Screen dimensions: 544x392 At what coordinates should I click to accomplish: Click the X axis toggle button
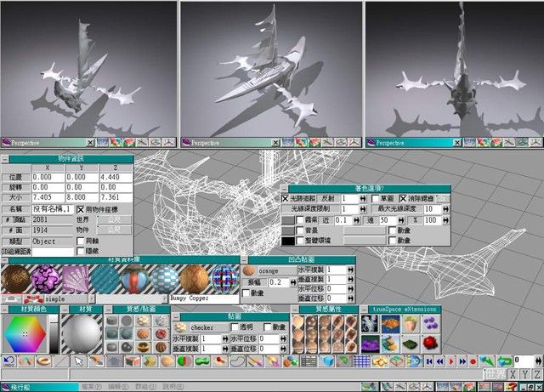(513, 375)
